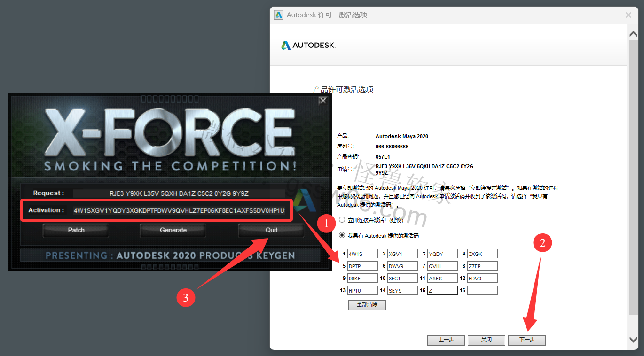Click activation code box 1 containing 4W1S

[362, 254]
